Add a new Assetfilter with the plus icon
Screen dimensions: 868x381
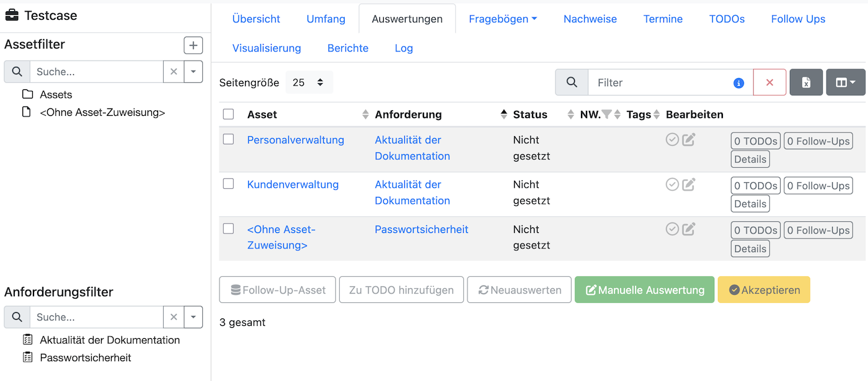[193, 45]
